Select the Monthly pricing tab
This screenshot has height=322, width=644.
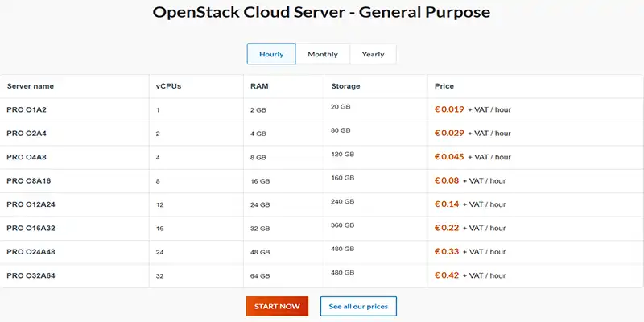coord(323,54)
